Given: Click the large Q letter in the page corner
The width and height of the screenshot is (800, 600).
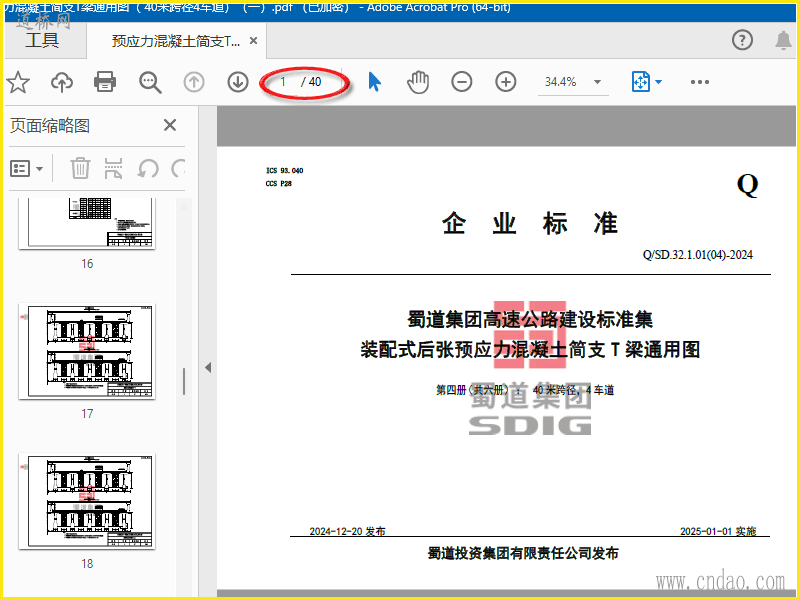Looking at the screenshot, I should (x=747, y=185).
